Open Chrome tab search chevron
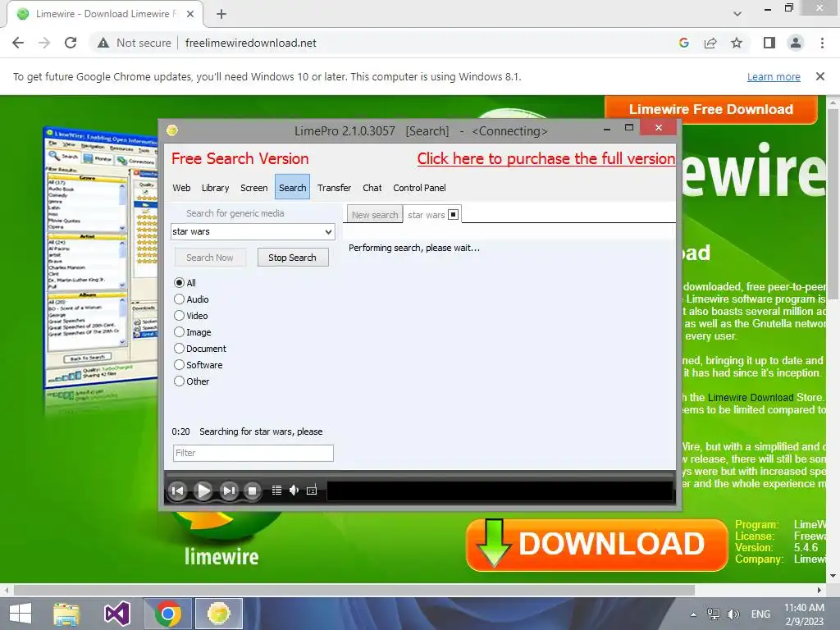The height and width of the screenshot is (630, 840). click(737, 14)
